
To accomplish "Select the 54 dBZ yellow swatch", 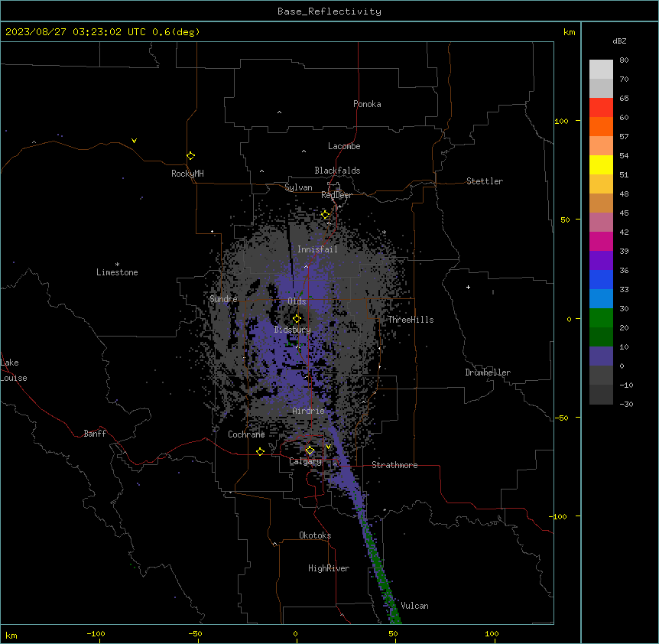I will coord(601,164).
